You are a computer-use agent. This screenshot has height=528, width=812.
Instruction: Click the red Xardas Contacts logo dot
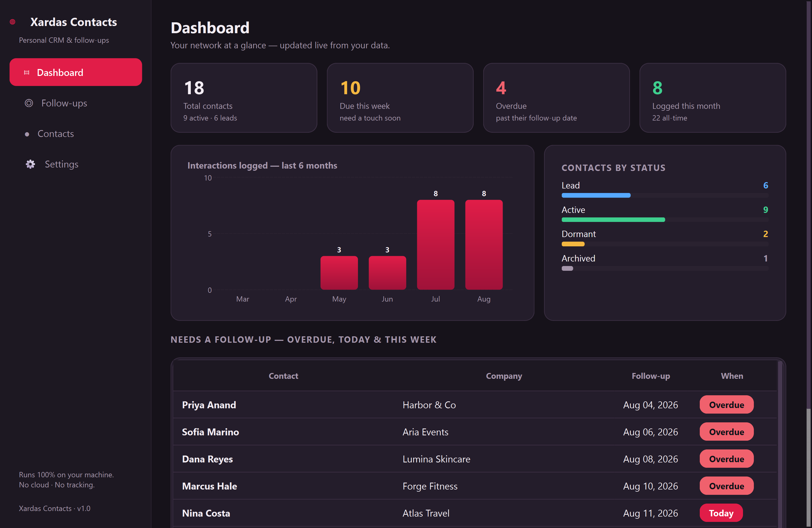point(13,22)
